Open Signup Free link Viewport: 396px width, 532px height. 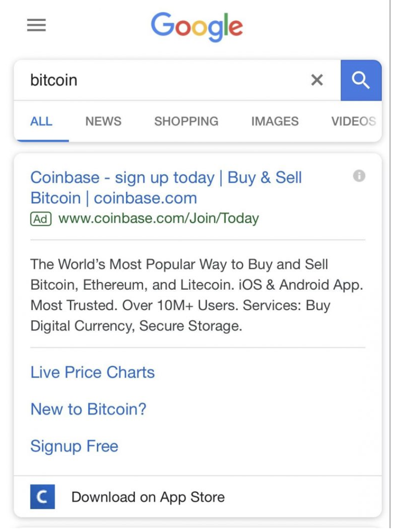(x=74, y=446)
